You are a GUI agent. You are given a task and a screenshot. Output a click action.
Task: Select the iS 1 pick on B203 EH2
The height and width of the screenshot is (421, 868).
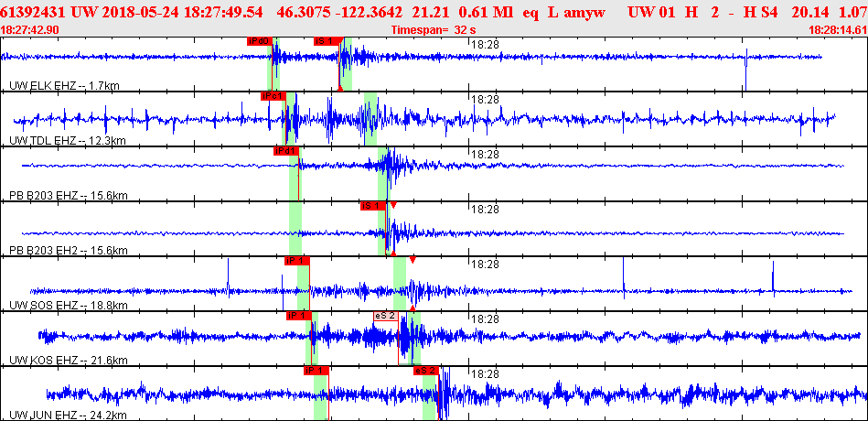tap(373, 206)
